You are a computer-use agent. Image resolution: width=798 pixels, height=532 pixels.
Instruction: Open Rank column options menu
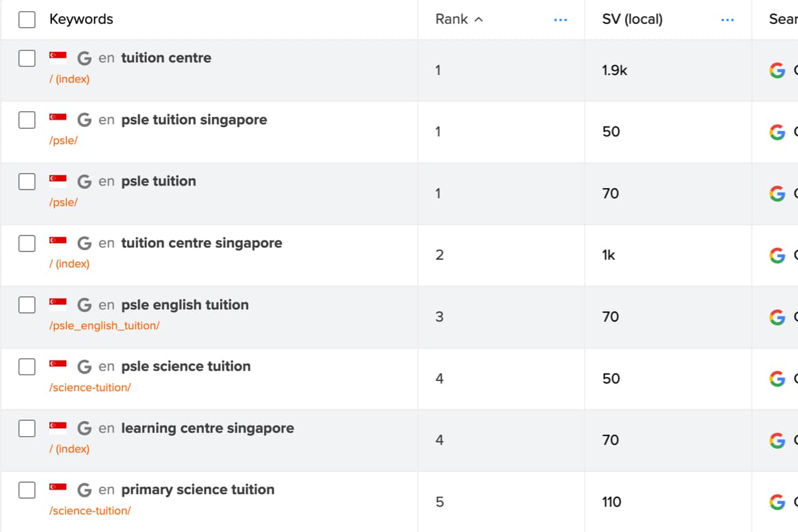click(x=561, y=20)
